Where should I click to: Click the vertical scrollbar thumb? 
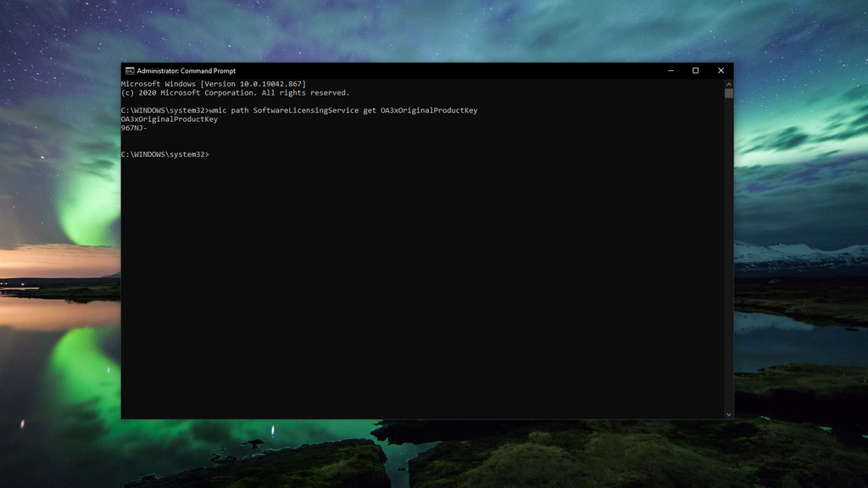point(728,93)
